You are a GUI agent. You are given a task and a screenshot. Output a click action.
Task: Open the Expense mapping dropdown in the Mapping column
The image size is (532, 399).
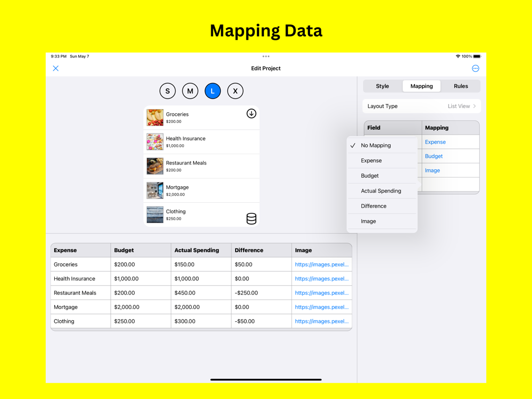pyautogui.click(x=451, y=142)
